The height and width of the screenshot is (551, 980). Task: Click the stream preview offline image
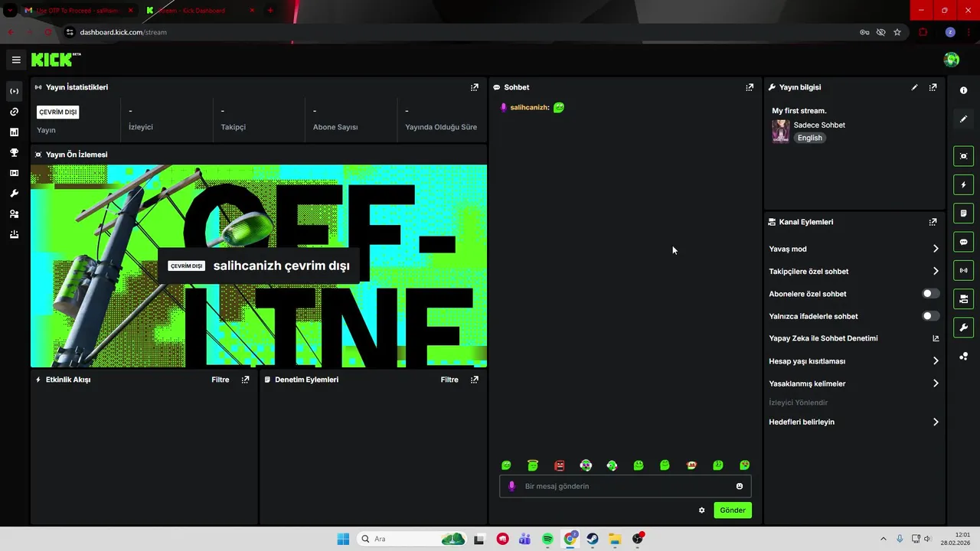coord(259,266)
